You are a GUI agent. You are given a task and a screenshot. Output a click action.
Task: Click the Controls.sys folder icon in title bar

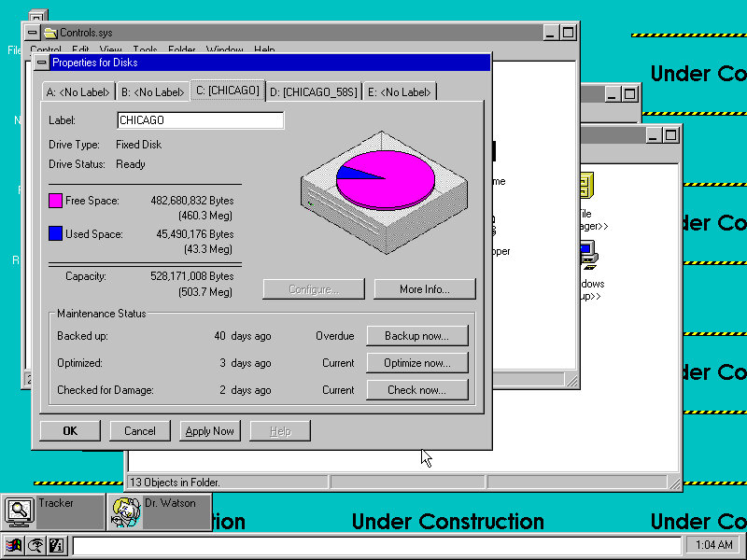pyautogui.click(x=50, y=33)
